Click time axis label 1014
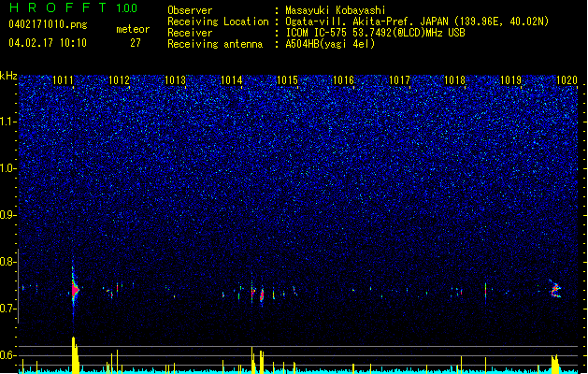The height and width of the screenshot is (374, 588). [231, 80]
